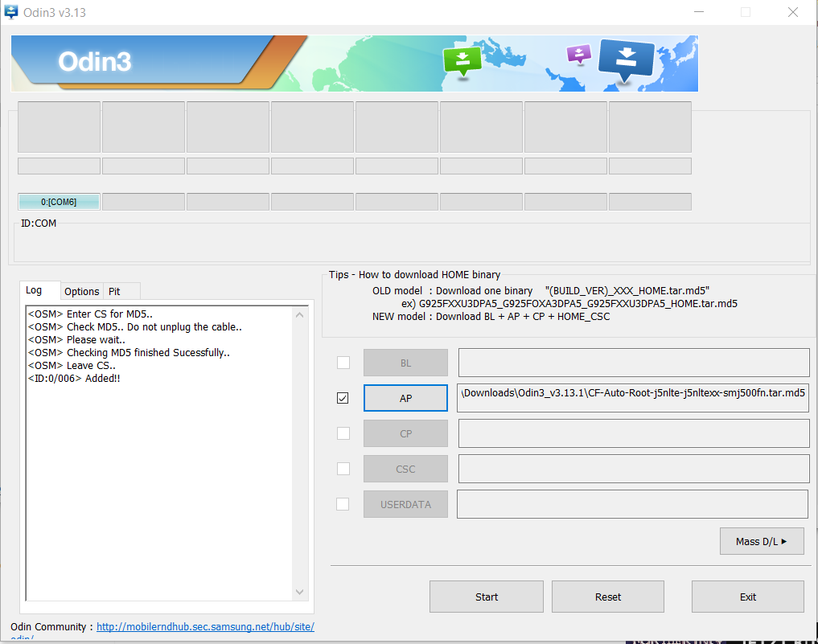Click the BL file button
This screenshot has width=818, height=644.
tap(405, 363)
